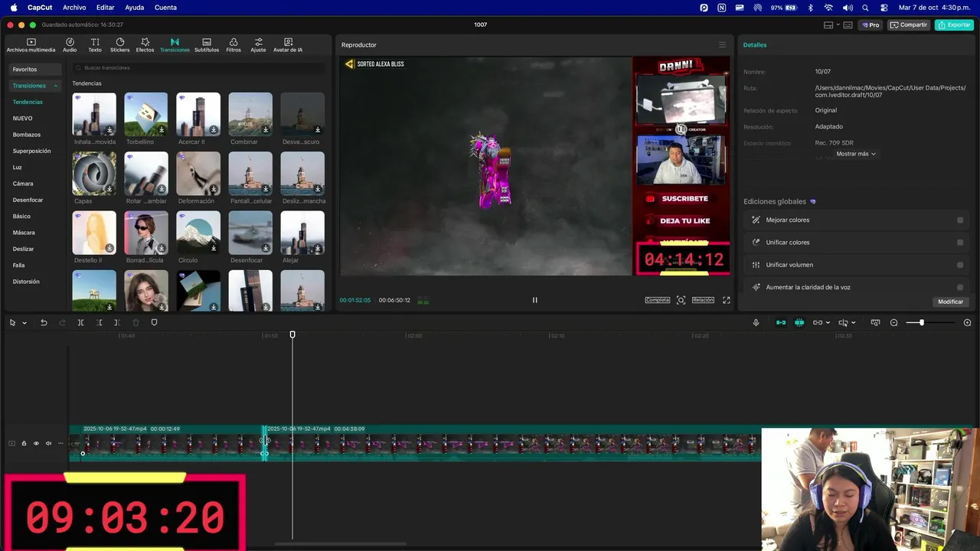Open the Filtros panel
Image resolution: width=980 pixels, height=551 pixels.
[234, 45]
